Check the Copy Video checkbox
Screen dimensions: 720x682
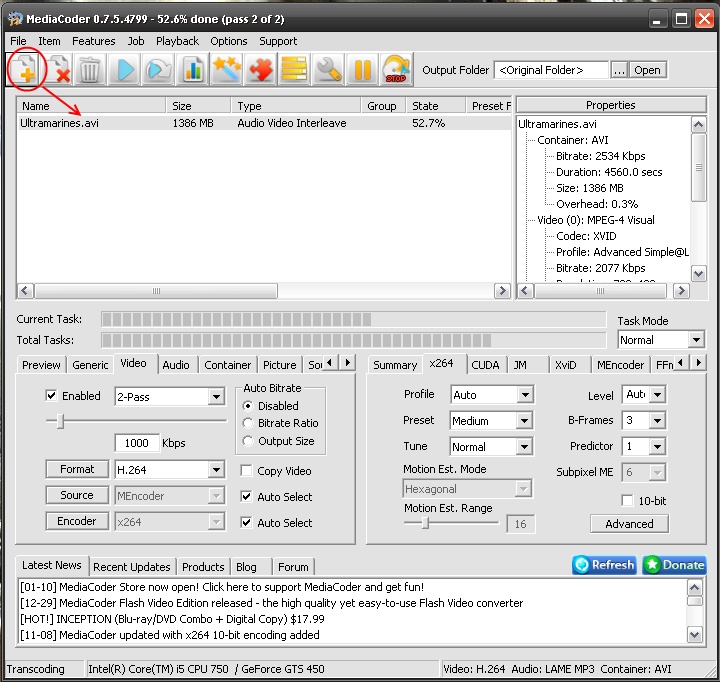[247, 471]
